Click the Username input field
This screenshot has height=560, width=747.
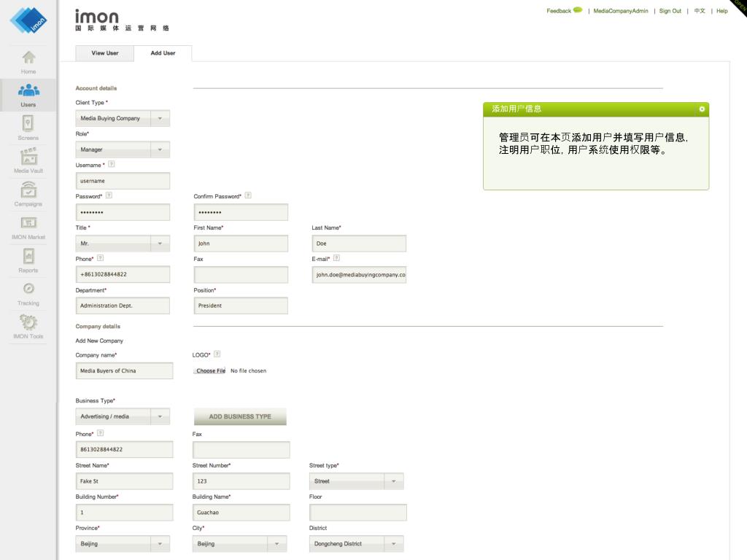[123, 181]
